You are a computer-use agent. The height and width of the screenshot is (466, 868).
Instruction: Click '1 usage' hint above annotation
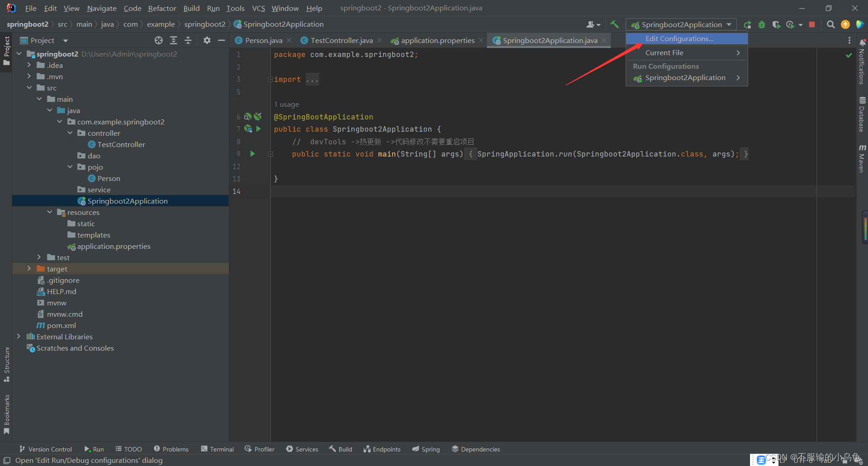tap(287, 105)
